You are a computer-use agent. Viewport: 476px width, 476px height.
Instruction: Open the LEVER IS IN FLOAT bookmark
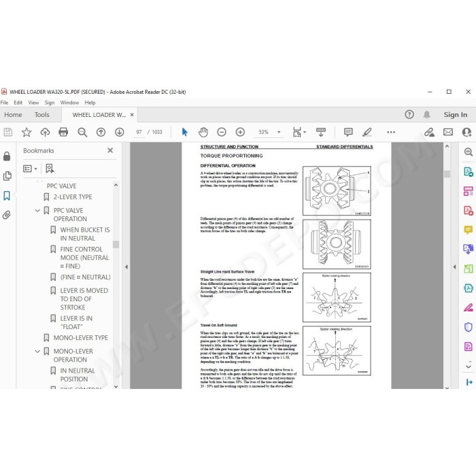(x=76, y=323)
